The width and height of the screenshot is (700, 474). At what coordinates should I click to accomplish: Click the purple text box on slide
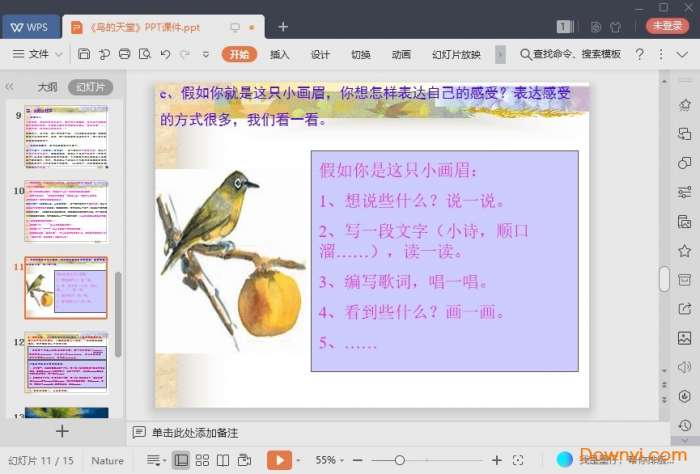click(x=445, y=261)
